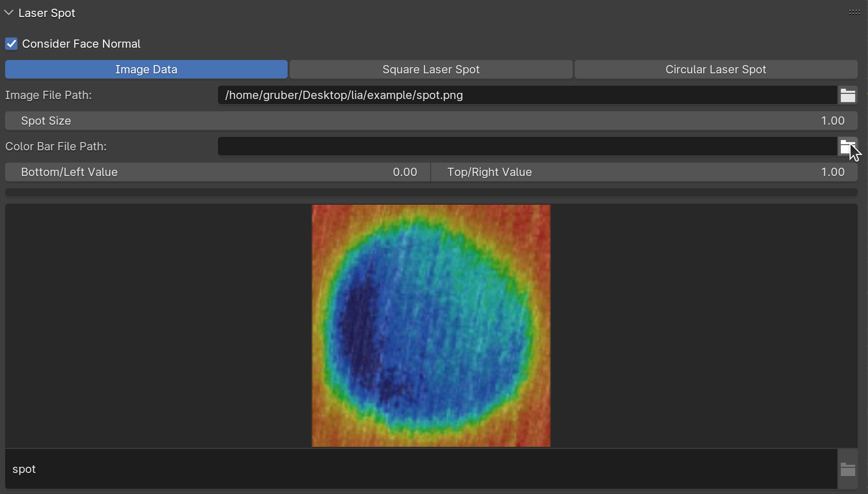Click the Image File Path field
This screenshot has width=868, height=494.
528,95
